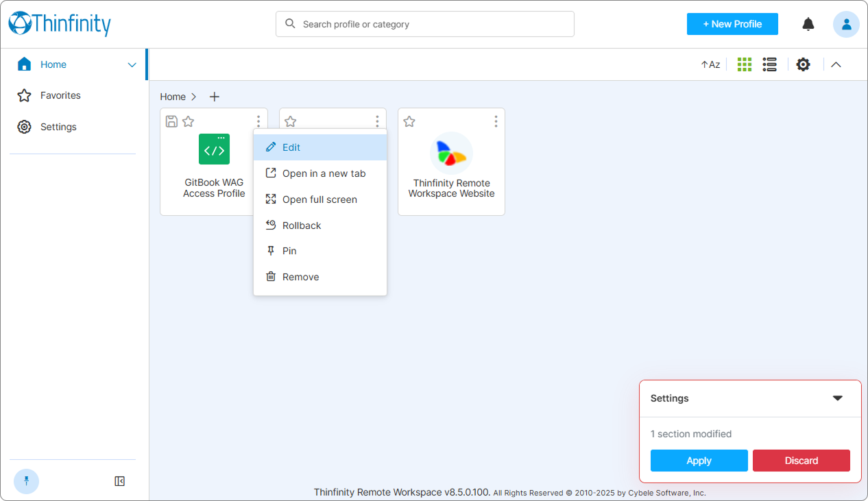Open three-dot menu on Thinfinity Remote Workspace Website card

496,121
